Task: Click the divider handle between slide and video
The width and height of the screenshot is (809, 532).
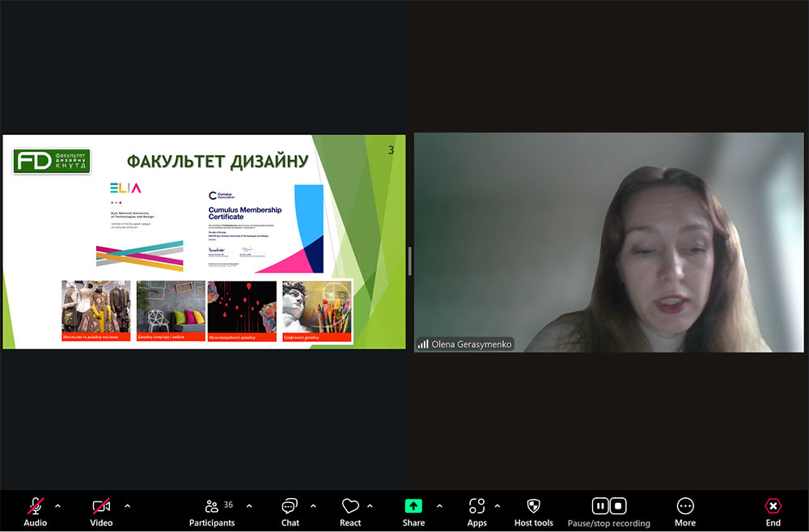Action: click(x=409, y=260)
